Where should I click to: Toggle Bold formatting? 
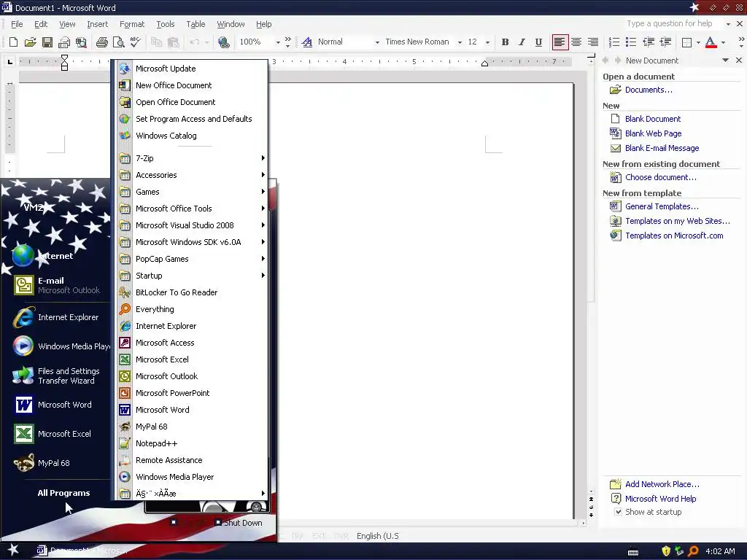pos(505,42)
